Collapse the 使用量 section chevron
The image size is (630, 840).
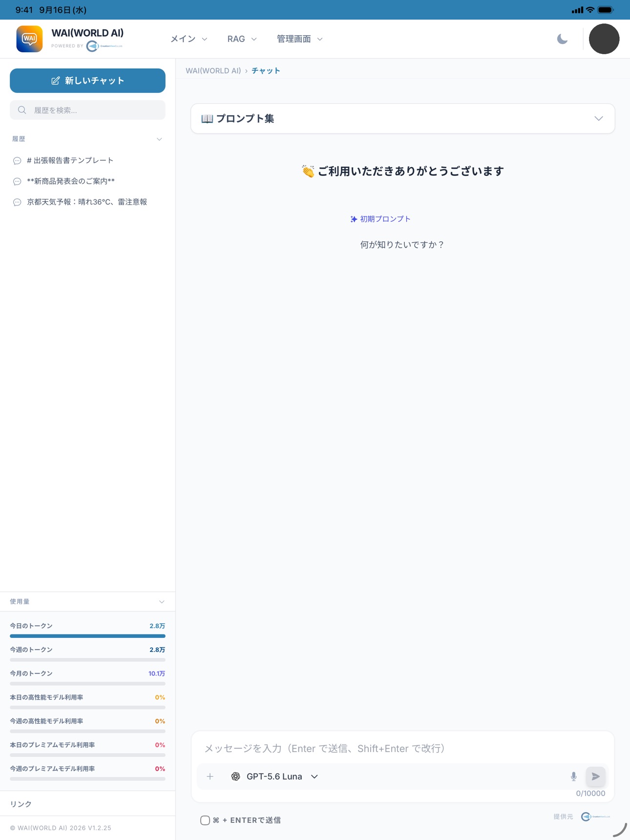[x=162, y=602]
